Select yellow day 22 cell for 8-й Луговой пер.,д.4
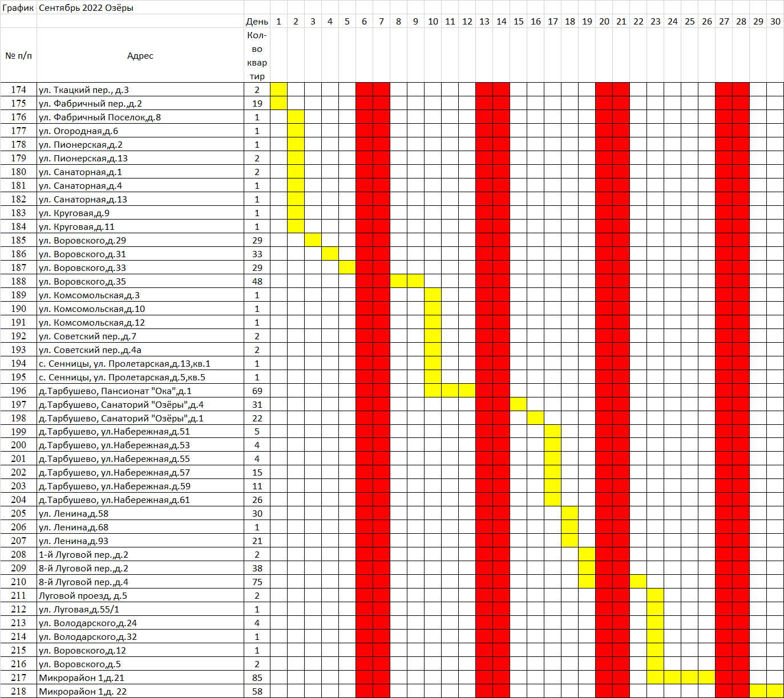 638,582
